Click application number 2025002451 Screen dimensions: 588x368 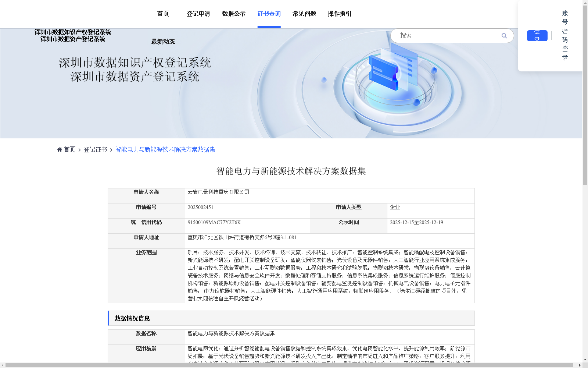[200, 207]
